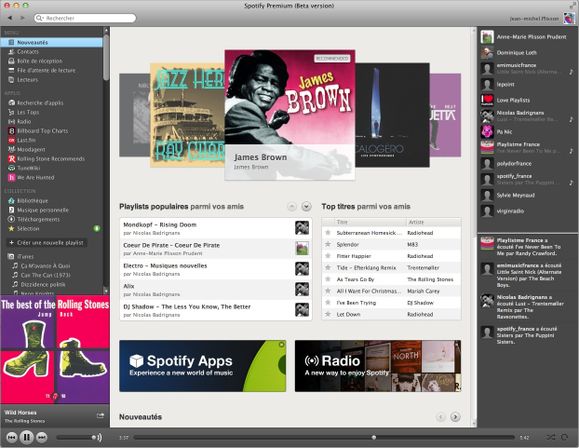Image resolution: width=579 pixels, height=448 pixels.
Task: Click the We Are Hunted icon
Action: coord(11,178)
